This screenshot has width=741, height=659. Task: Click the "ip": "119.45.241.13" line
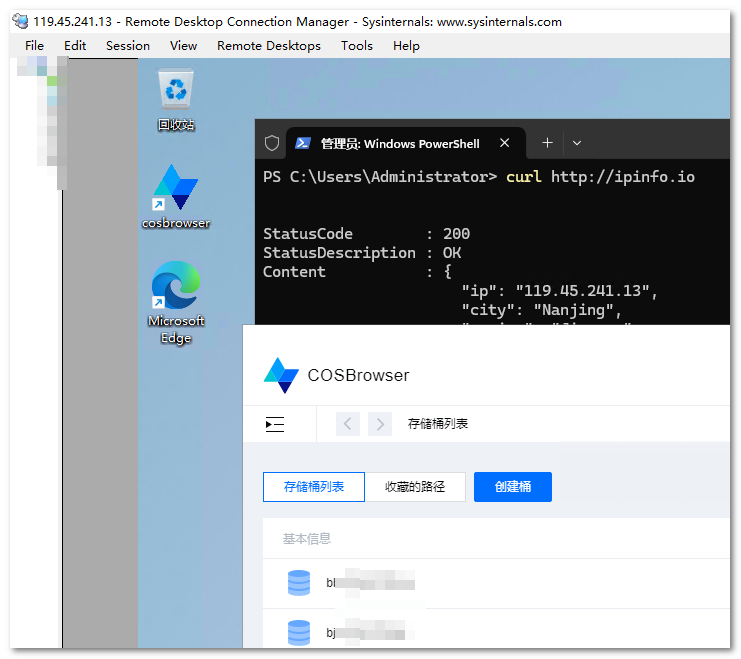point(559,291)
